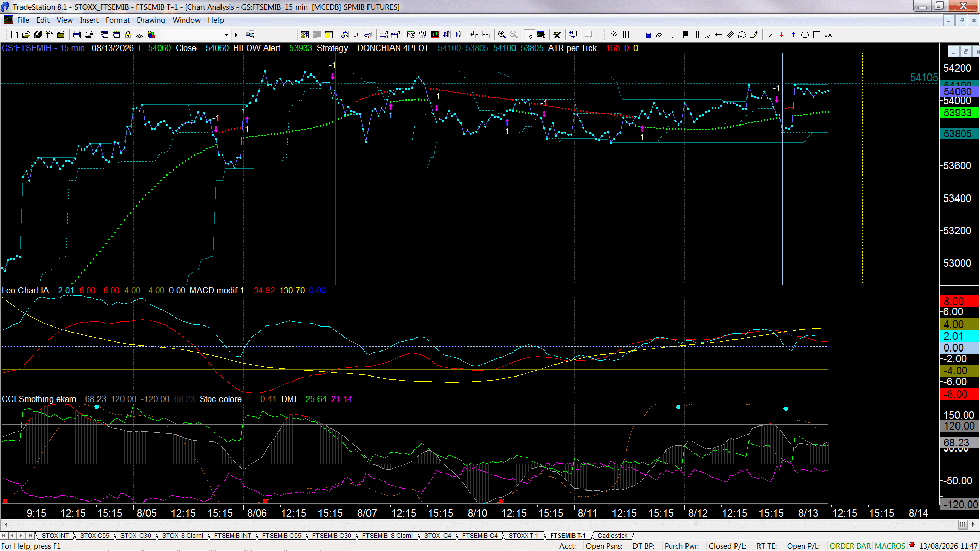The image size is (980, 551).
Task: Select the ellipse drawing tool
Action: [805, 35]
